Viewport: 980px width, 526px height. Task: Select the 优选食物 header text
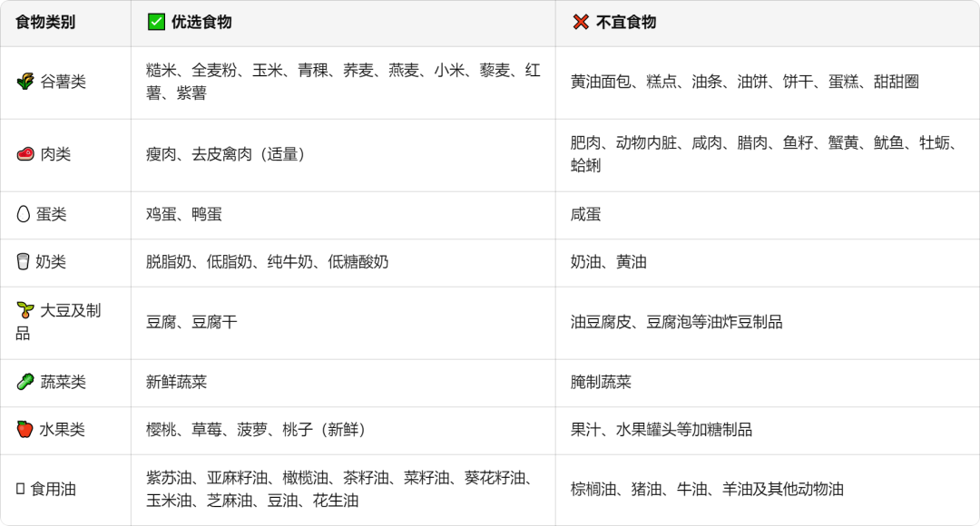(201, 23)
